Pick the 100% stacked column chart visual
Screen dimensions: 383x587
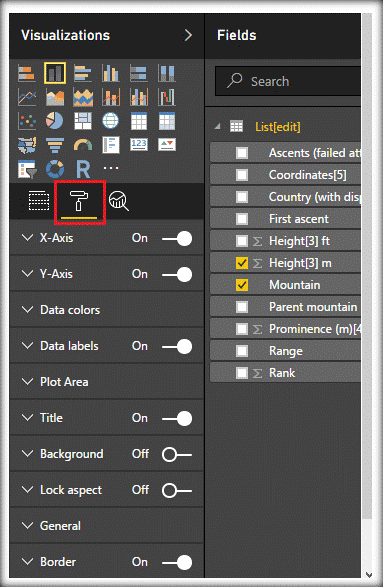pos(167,73)
